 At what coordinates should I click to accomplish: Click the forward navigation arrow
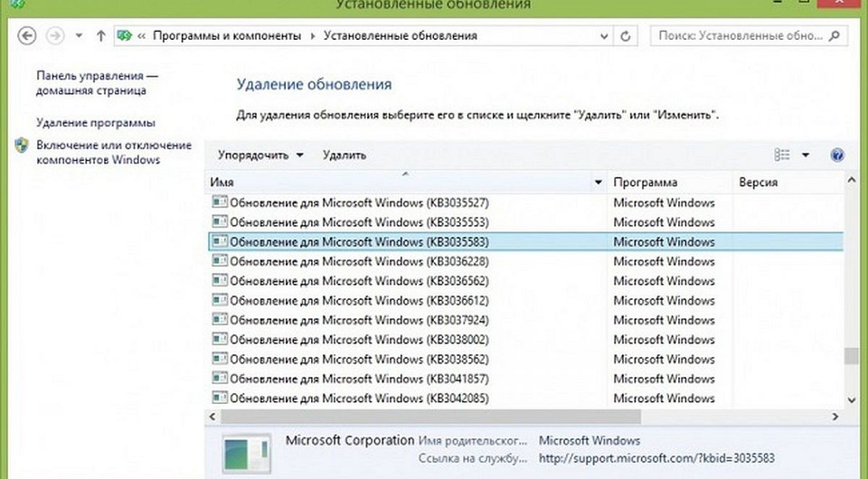(x=55, y=36)
